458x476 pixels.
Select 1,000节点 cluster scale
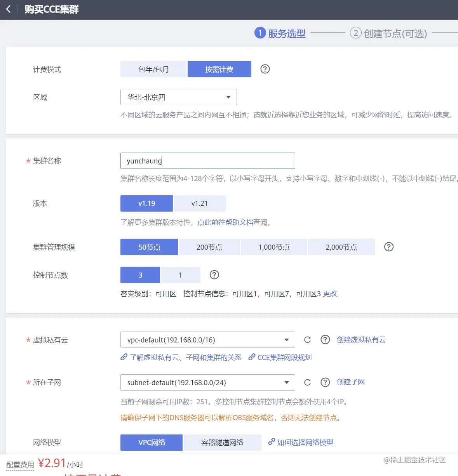pyautogui.click(x=274, y=247)
